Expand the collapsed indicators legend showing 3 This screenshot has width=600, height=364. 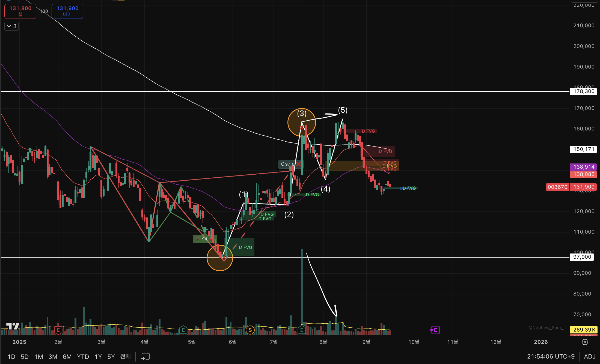(x=11, y=26)
